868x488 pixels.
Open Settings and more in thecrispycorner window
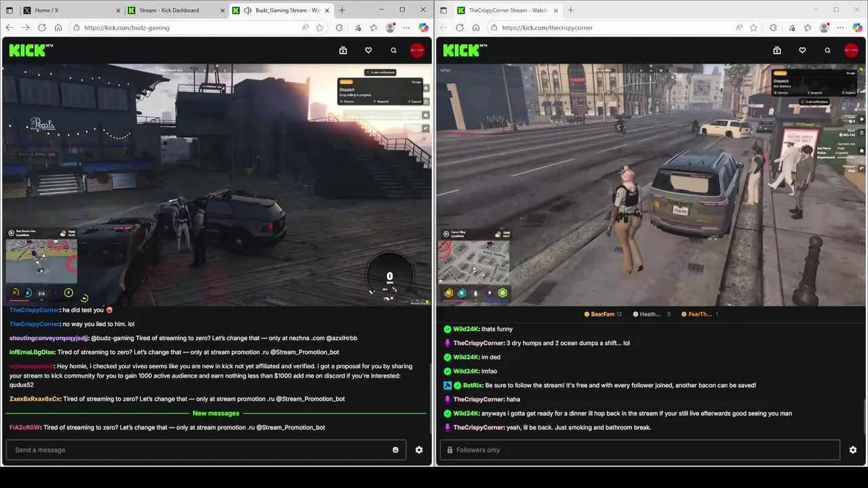(840, 28)
